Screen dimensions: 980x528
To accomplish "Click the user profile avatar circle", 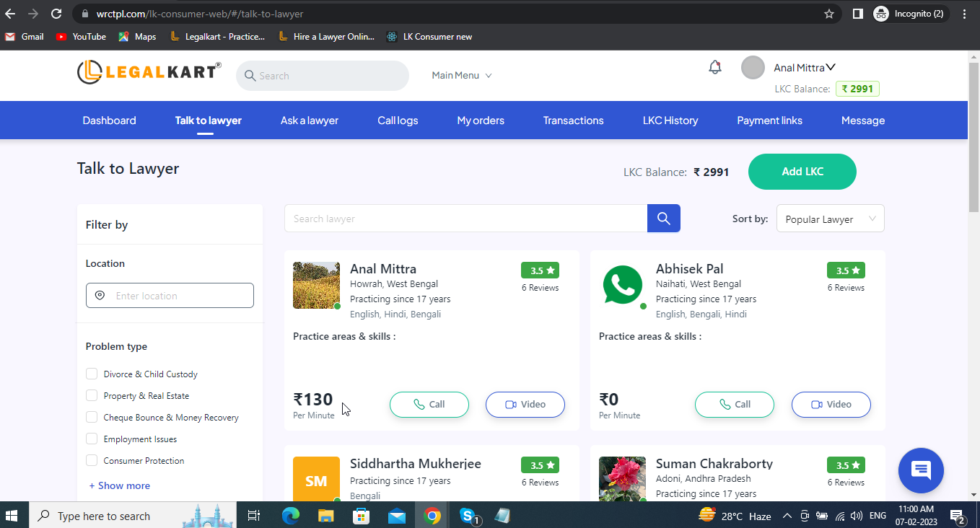I will [753, 68].
